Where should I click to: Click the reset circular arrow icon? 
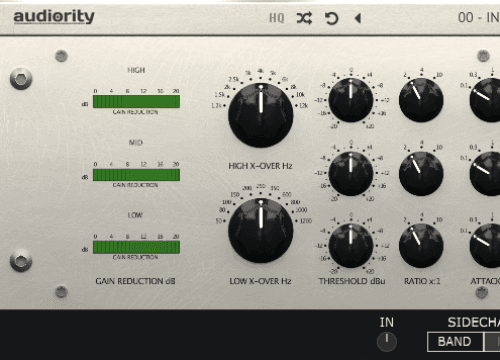(332, 18)
